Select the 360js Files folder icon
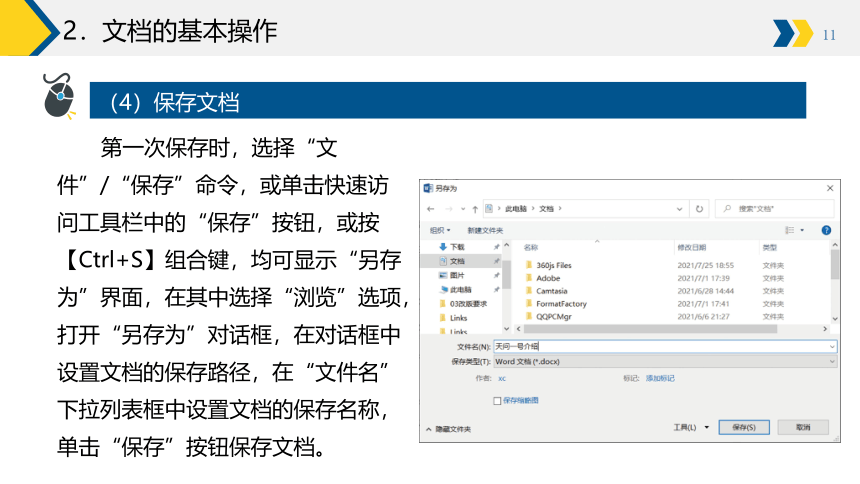The width and height of the screenshot is (860, 484). click(529, 264)
